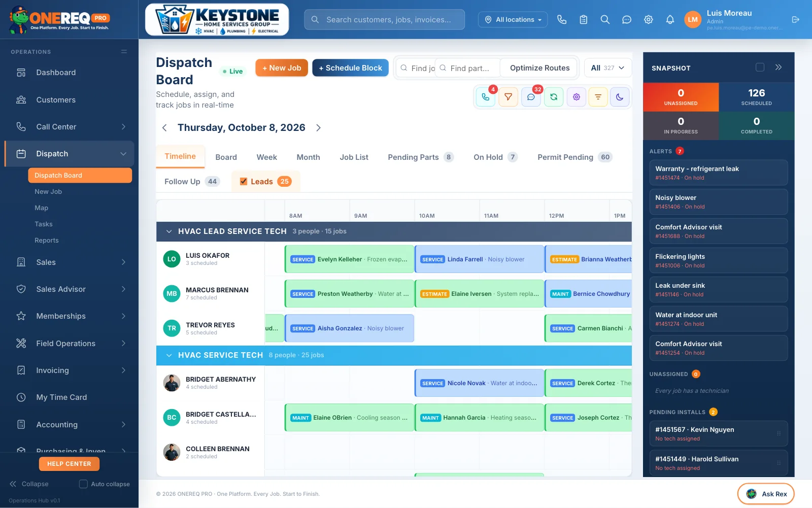Expand the Call Center menu
The height and width of the screenshot is (508, 812).
pos(69,127)
